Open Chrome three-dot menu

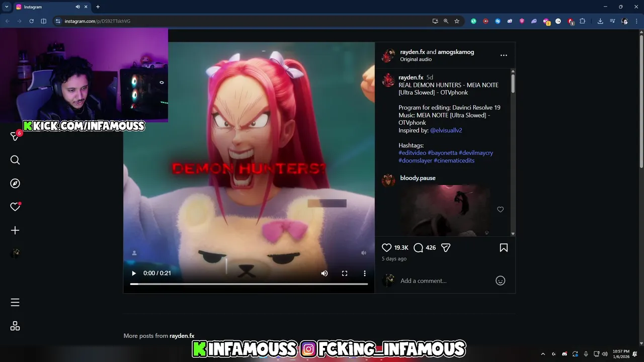click(x=636, y=21)
